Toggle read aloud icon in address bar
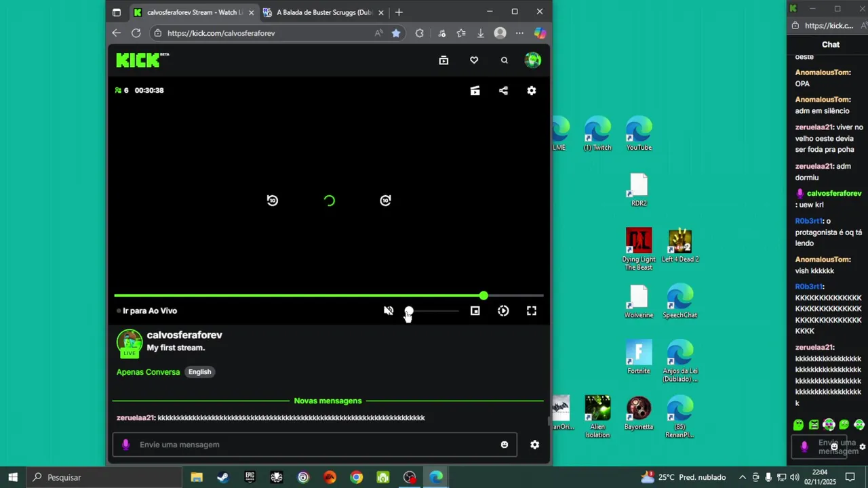The width and height of the screenshot is (868, 488). (x=378, y=33)
